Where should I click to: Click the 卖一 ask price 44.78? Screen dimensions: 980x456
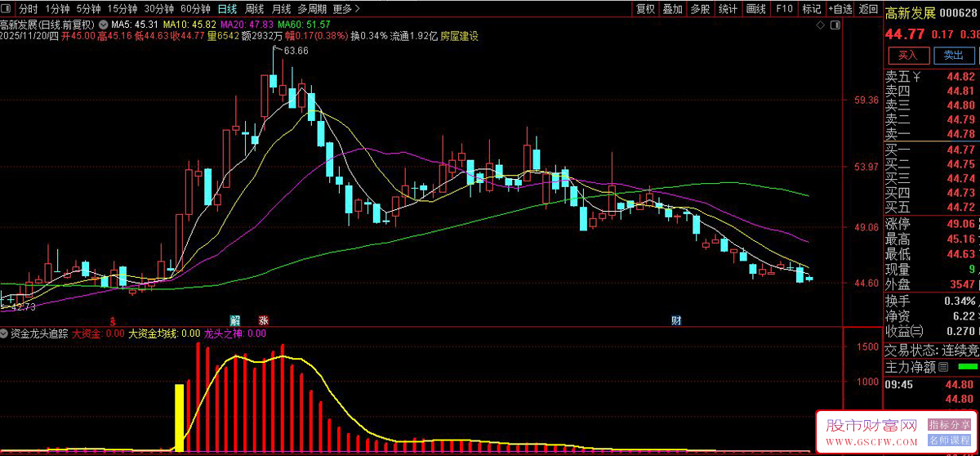(960, 134)
